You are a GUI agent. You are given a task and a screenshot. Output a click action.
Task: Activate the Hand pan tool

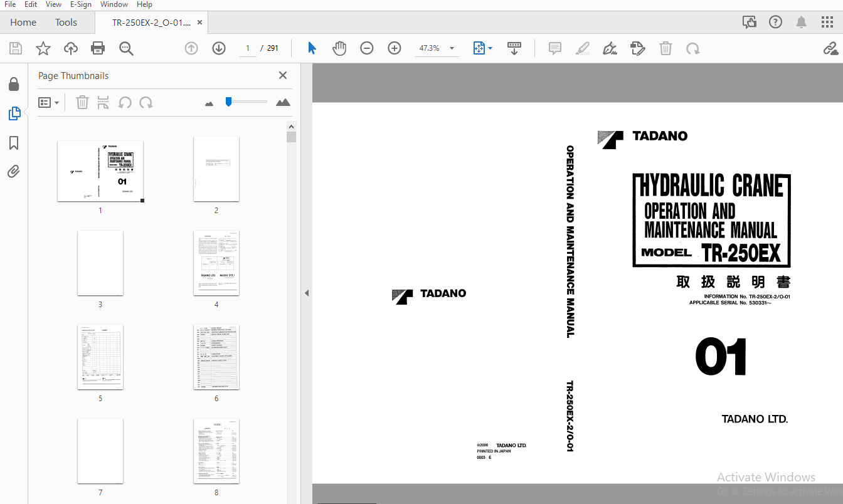[x=339, y=48]
